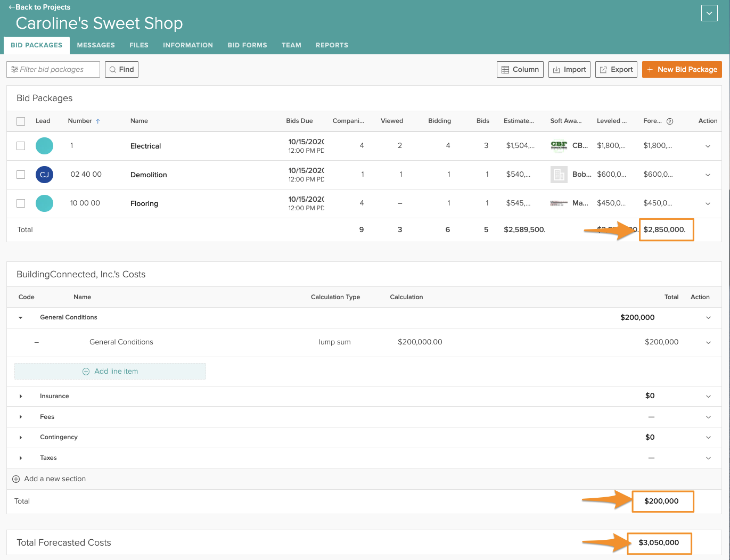Open the project dropdown chevron in header
Viewport: 730px width, 560px height.
click(x=709, y=13)
